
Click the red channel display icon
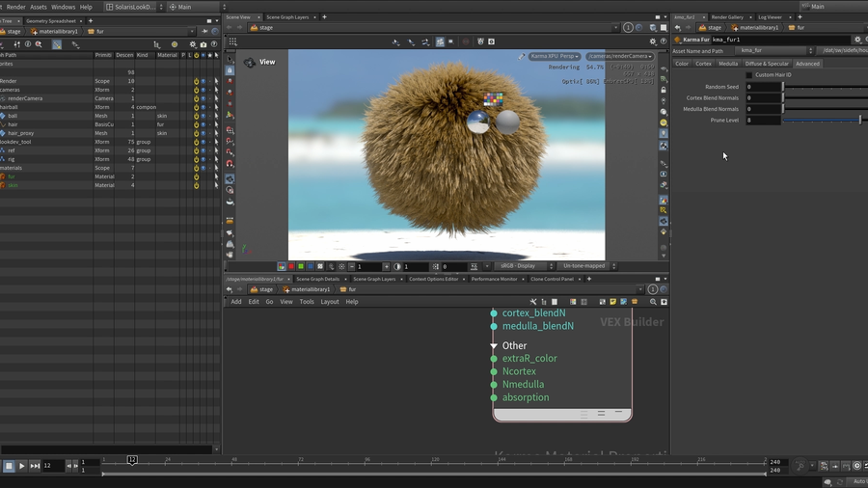(291, 267)
